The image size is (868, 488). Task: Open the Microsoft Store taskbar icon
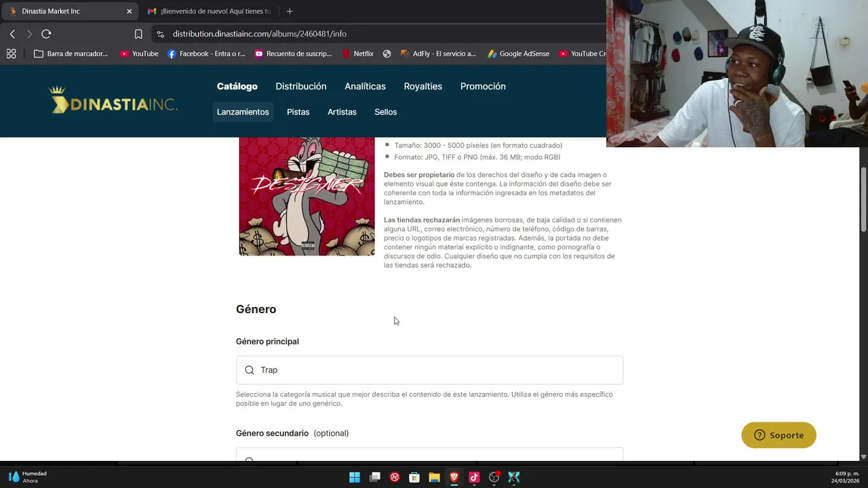(x=414, y=477)
